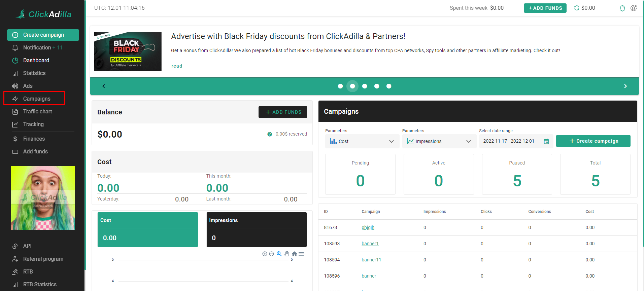Click the chart zoom out minus icon
Viewport: 644px width, 291px height.
click(x=271, y=254)
